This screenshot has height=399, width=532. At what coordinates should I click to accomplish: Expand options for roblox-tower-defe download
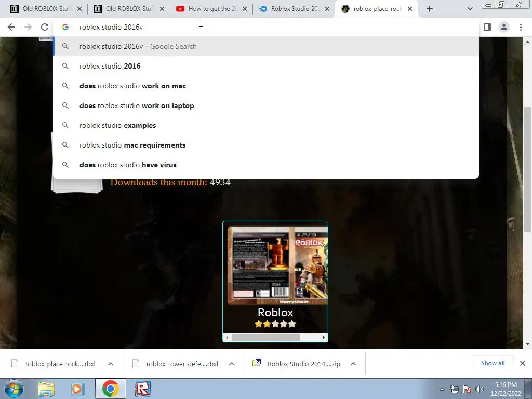coord(232,364)
